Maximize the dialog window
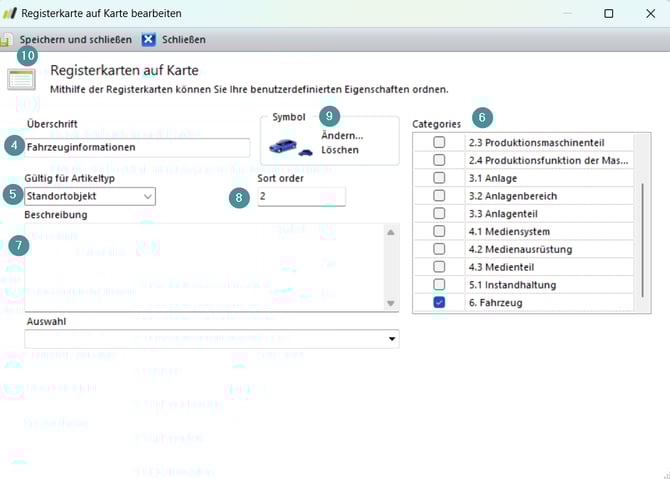The height and width of the screenshot is (479, 670). (x=608, y=14)
